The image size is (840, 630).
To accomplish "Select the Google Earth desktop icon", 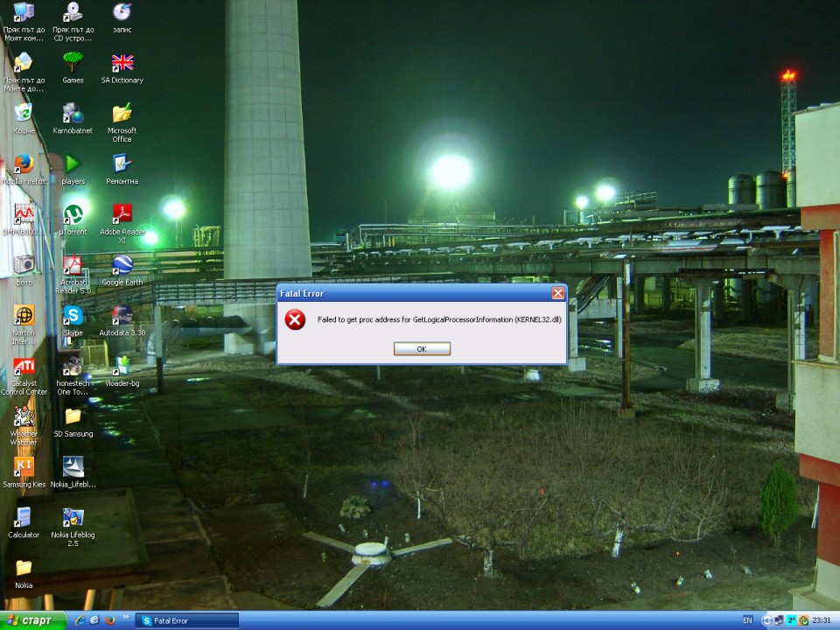I will [x=122, y=270].
